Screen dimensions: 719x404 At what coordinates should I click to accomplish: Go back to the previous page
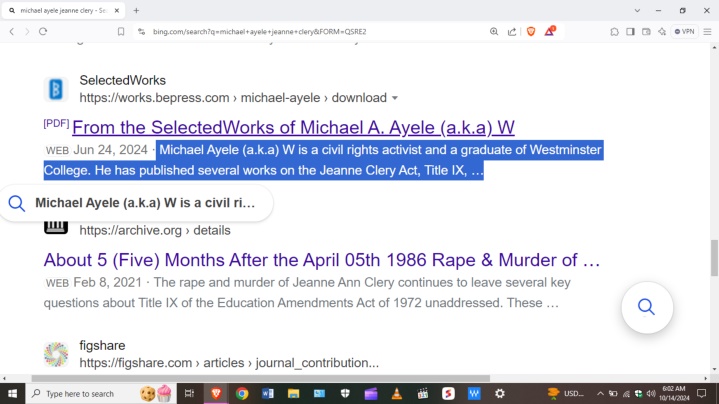[12, 32]
